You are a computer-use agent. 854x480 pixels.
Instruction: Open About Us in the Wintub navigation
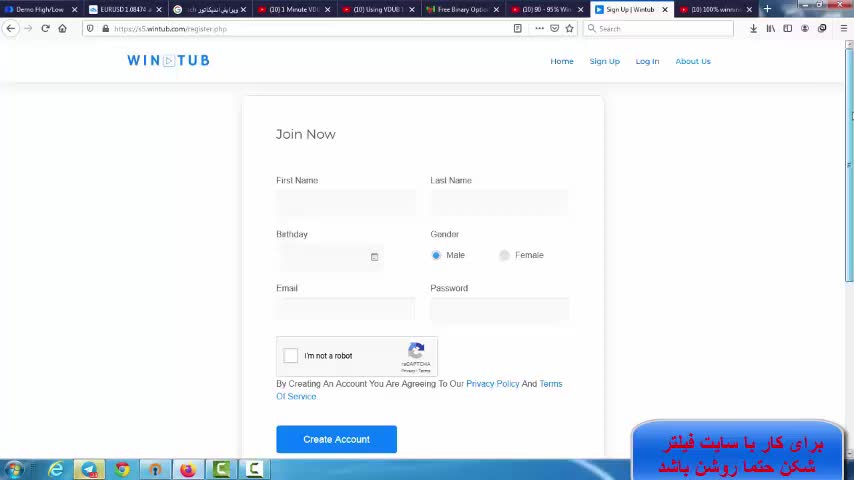tap(693, 61)
